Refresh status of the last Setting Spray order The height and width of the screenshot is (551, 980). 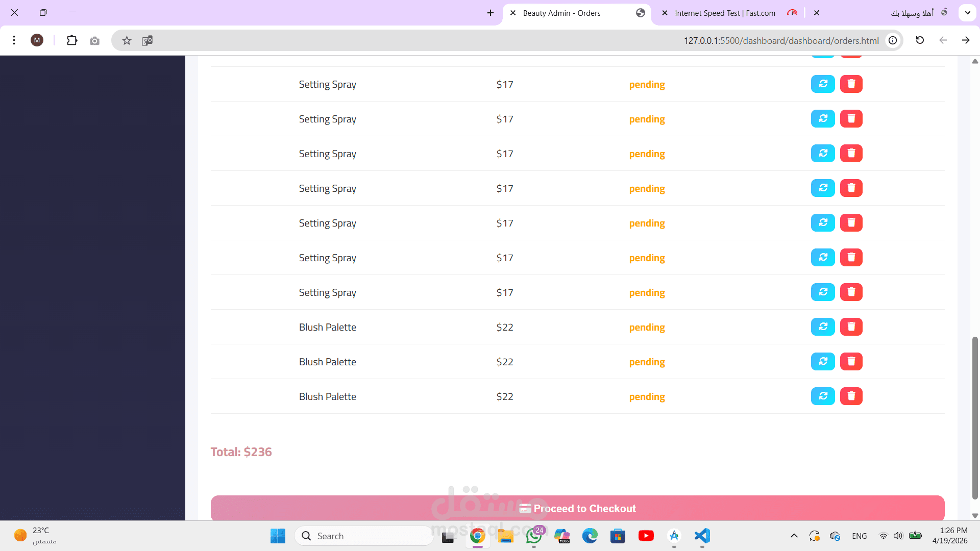823,292
